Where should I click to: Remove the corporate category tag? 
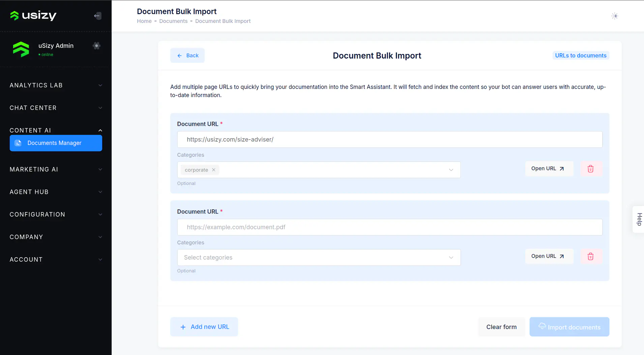tap(214, 170)
